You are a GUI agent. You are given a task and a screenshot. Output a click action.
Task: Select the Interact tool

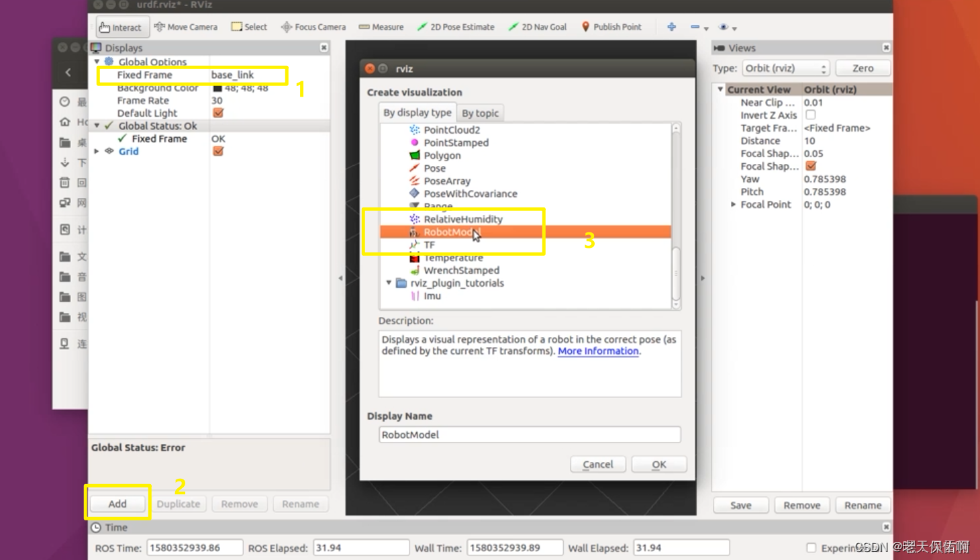121,27
